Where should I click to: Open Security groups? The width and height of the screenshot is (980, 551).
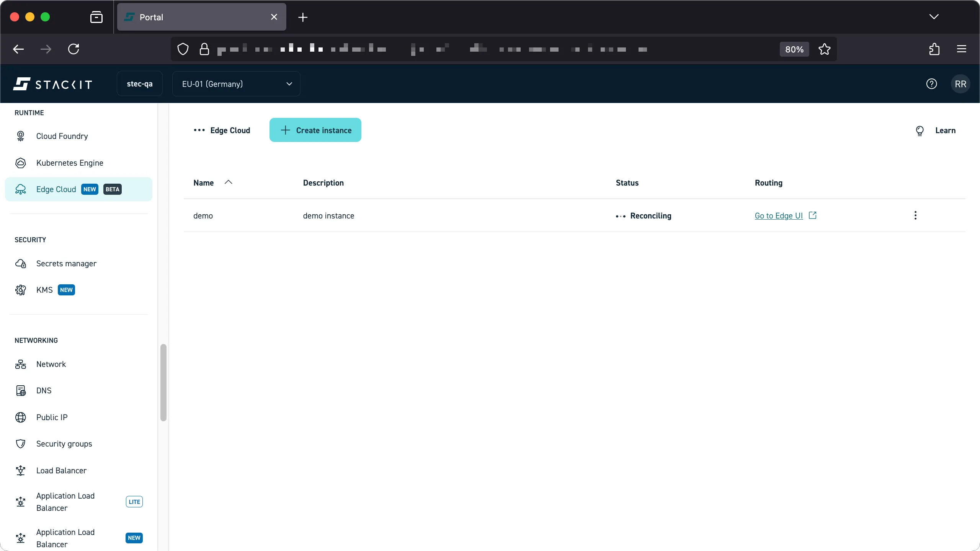coord(64,443)
